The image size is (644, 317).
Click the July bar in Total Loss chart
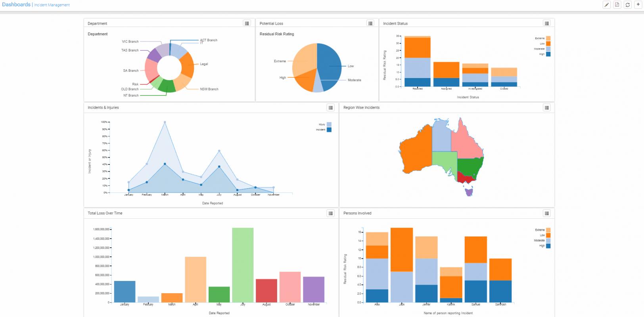coord(243,265)
